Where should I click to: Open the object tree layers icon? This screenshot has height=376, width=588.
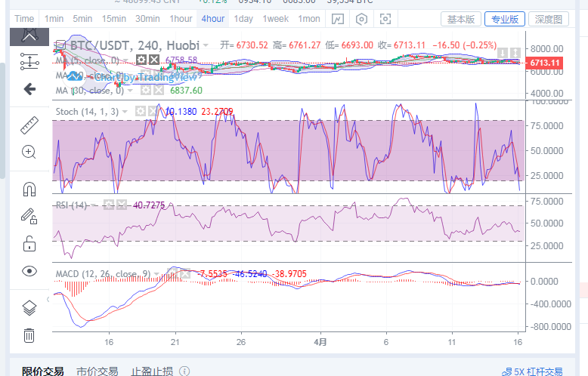29,308
